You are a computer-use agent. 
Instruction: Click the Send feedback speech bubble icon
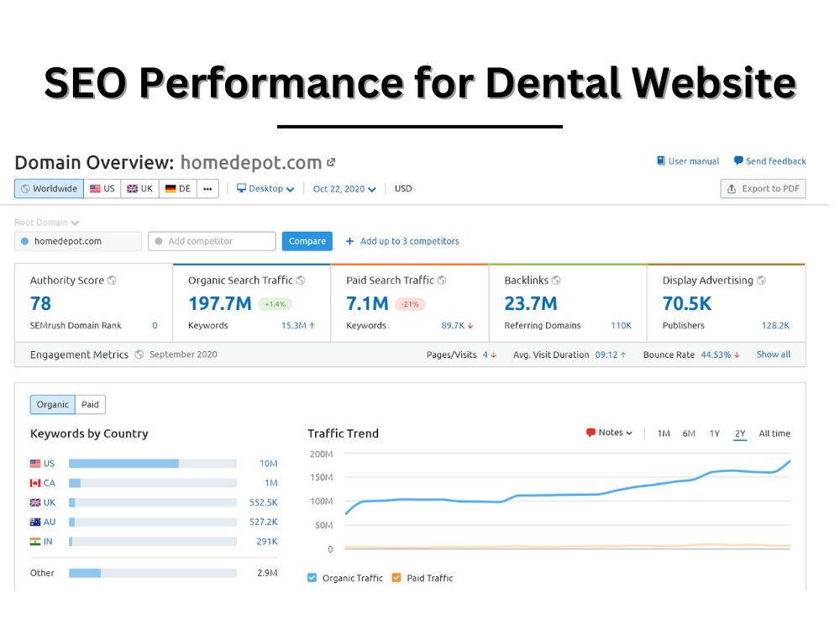738,160
